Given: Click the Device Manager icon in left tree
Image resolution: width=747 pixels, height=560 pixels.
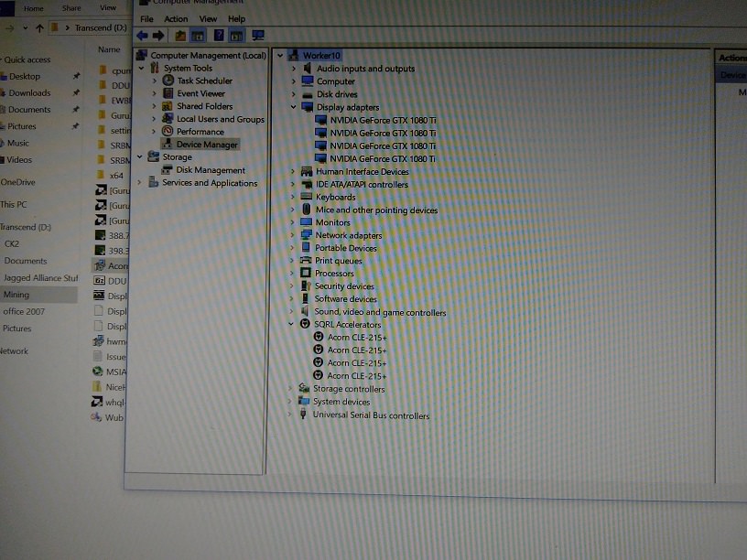Looking at the screenshot, I should pyautogui.click(x=168, y=144).
